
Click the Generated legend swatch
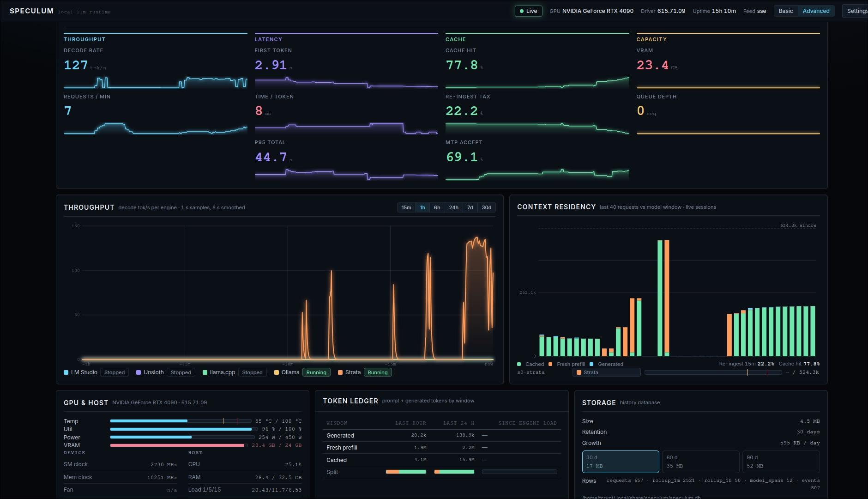(x=591, y=364)
